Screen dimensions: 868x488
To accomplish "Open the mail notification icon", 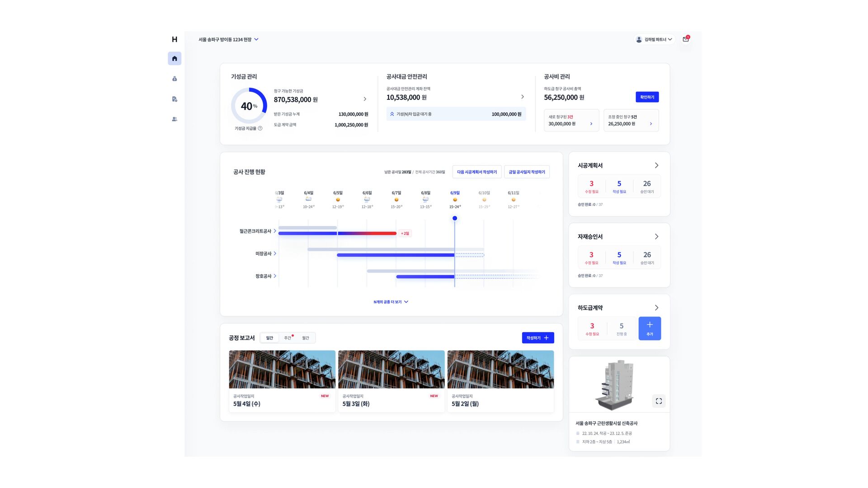I will [x=686, y=39].
